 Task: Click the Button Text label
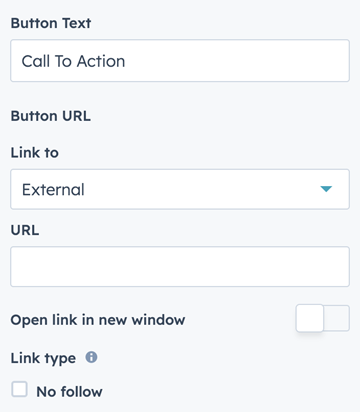pyautogui.click(x=51, y=23)
